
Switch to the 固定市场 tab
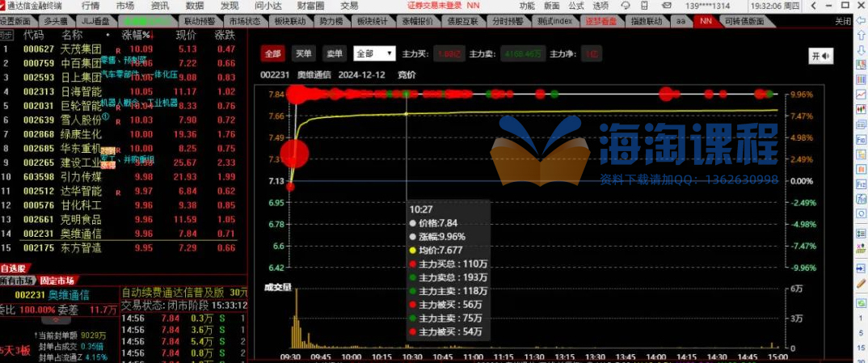(x=57, y=280)
